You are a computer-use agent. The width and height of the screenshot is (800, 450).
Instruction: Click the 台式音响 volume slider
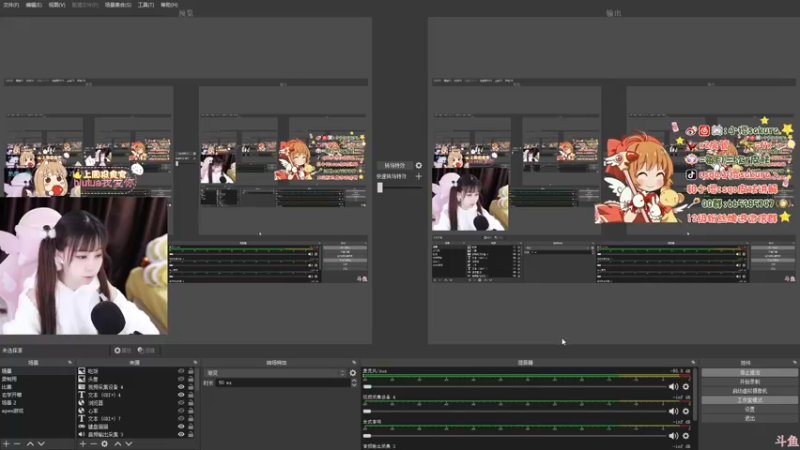point(514,436)
